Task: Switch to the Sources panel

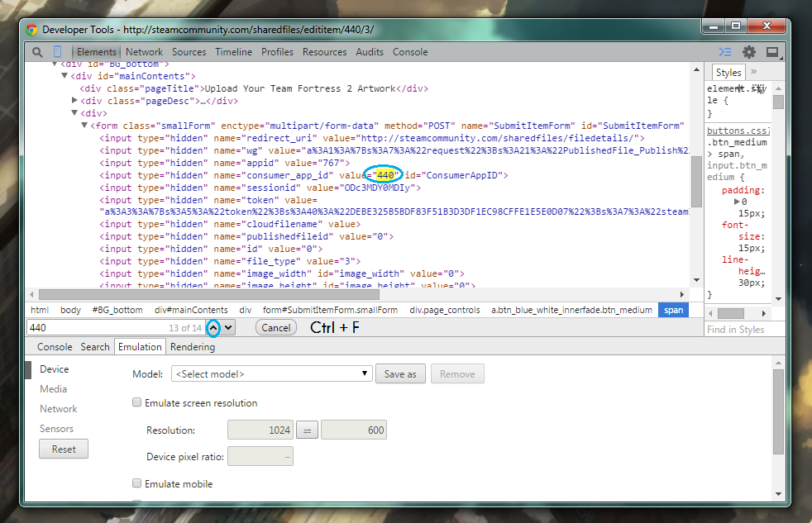Action: pos(189,52)
